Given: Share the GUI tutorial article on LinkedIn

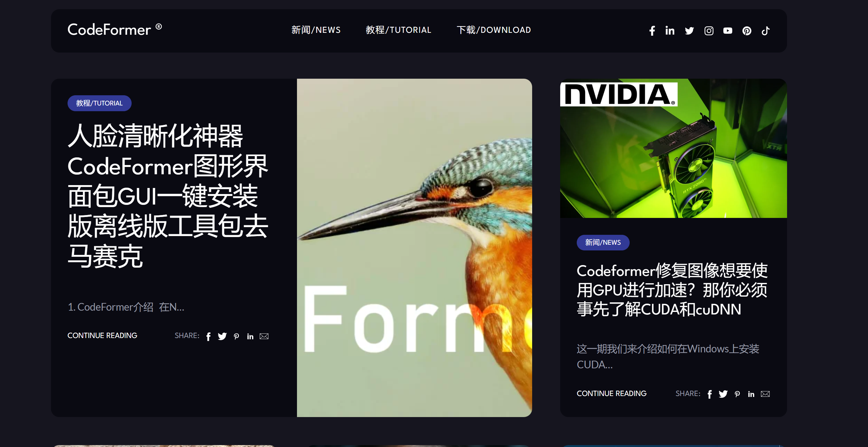Looking at the screenshot, I should pyautogui.click(x=250, y=336).
